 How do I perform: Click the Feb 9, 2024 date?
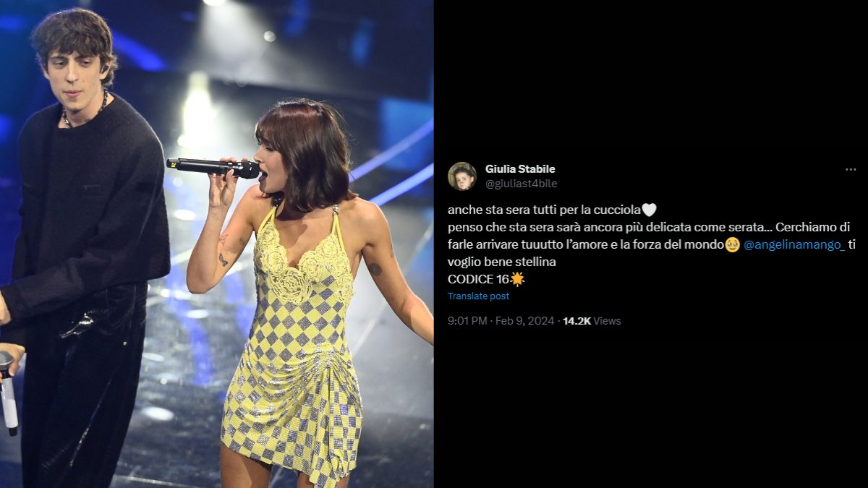[x=528, y=321]
